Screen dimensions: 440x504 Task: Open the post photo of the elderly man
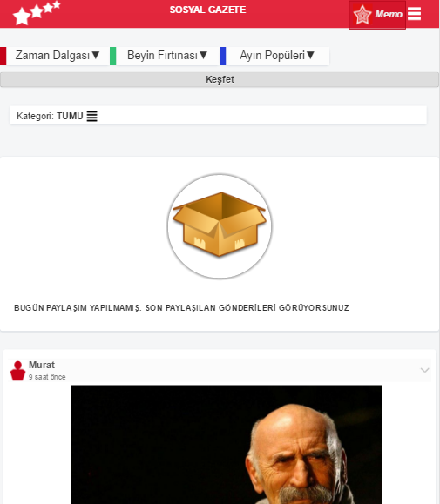(227, 445)
